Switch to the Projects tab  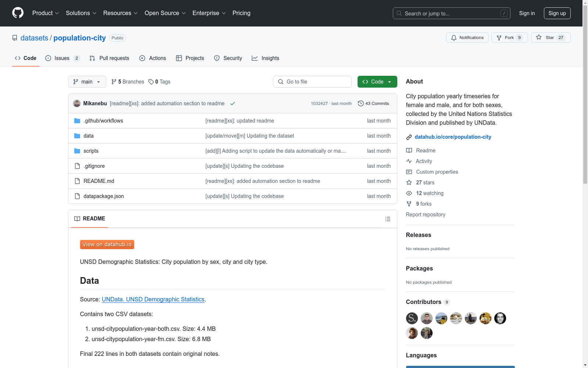[x=190, y=58]
